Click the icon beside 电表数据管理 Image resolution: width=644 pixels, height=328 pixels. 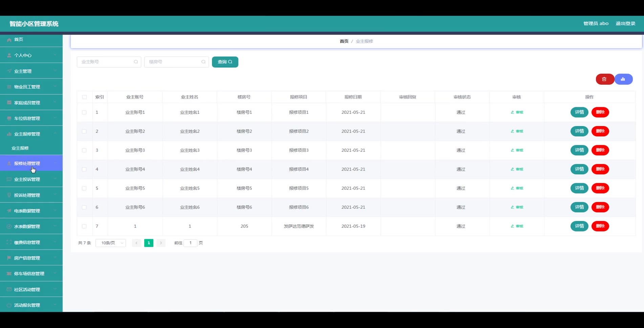(x=9, y=211)
